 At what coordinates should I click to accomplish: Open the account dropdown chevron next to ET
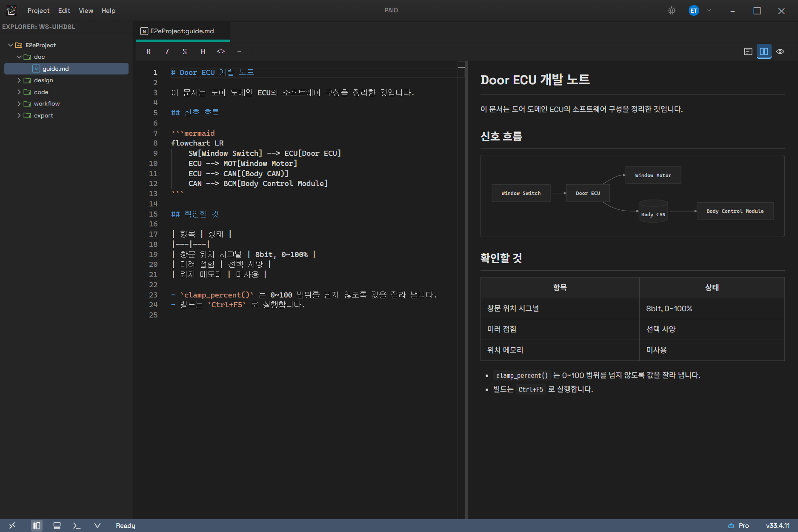coord(709,11)
